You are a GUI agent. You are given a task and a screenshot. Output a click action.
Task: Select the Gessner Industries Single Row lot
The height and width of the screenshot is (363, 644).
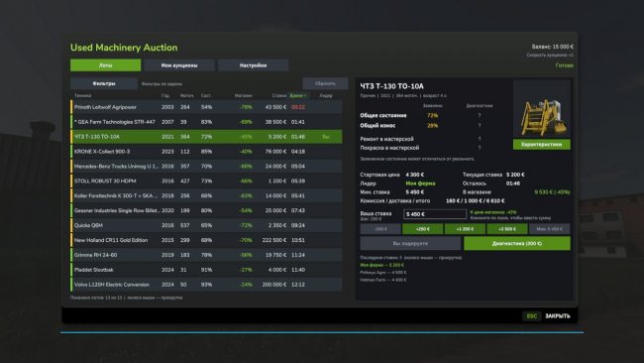pyautogui.click(x=206, y=210)
